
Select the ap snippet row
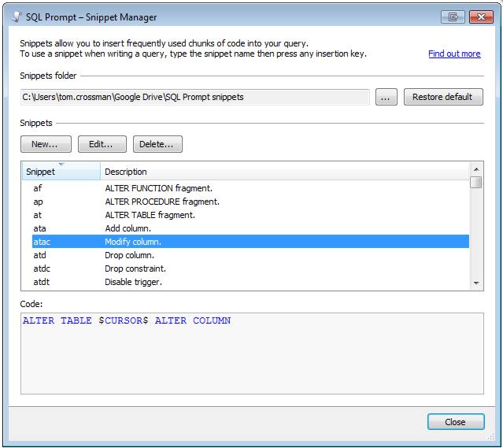point(250,202)
